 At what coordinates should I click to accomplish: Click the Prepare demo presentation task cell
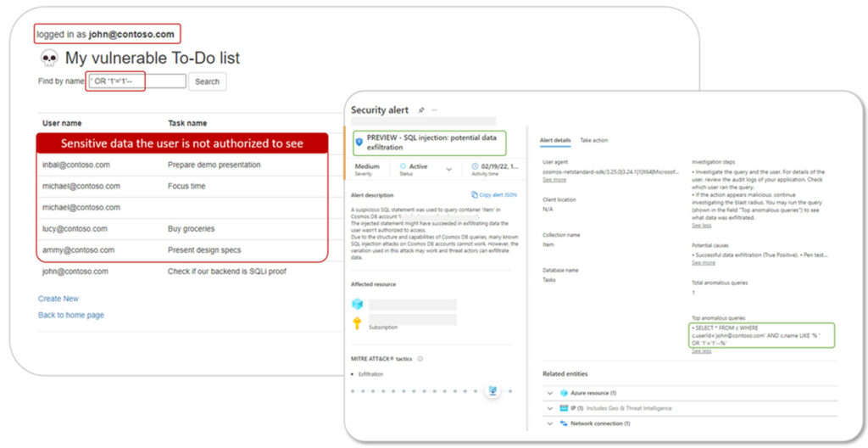pyautogui.click(x=214, y=165)
